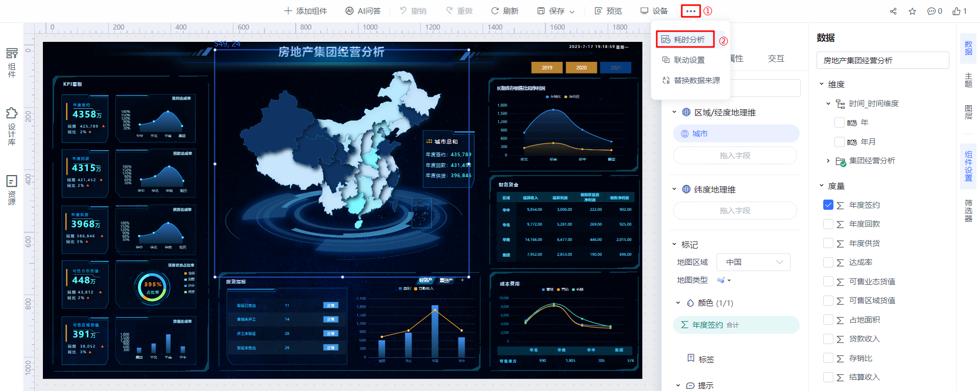The width and height of the screenshot is (980, 391).
Task: Click the dashboard title 房地产集团经营分析
Action: 331,52
